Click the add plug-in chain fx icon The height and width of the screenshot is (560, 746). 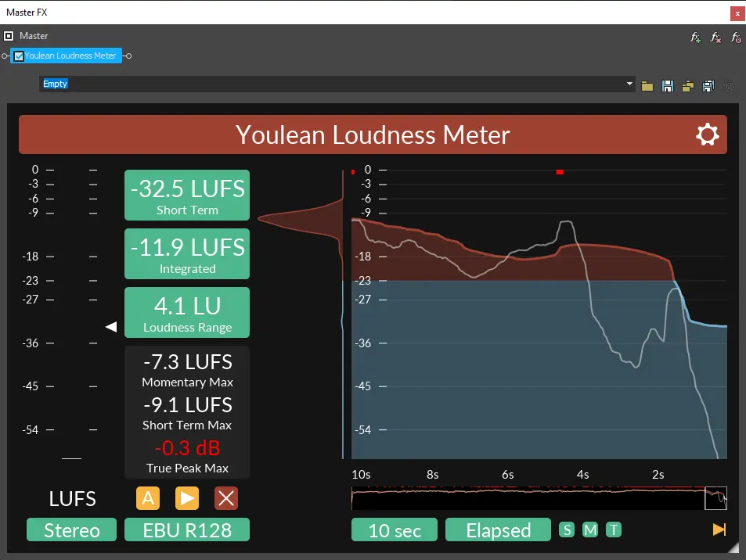pos(695,37)
